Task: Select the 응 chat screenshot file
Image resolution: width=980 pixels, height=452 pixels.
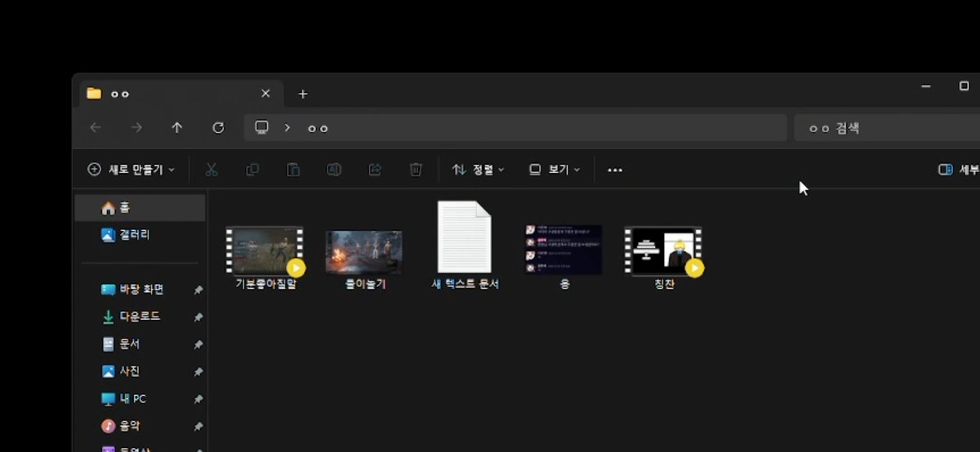Action: coord(563,258)
